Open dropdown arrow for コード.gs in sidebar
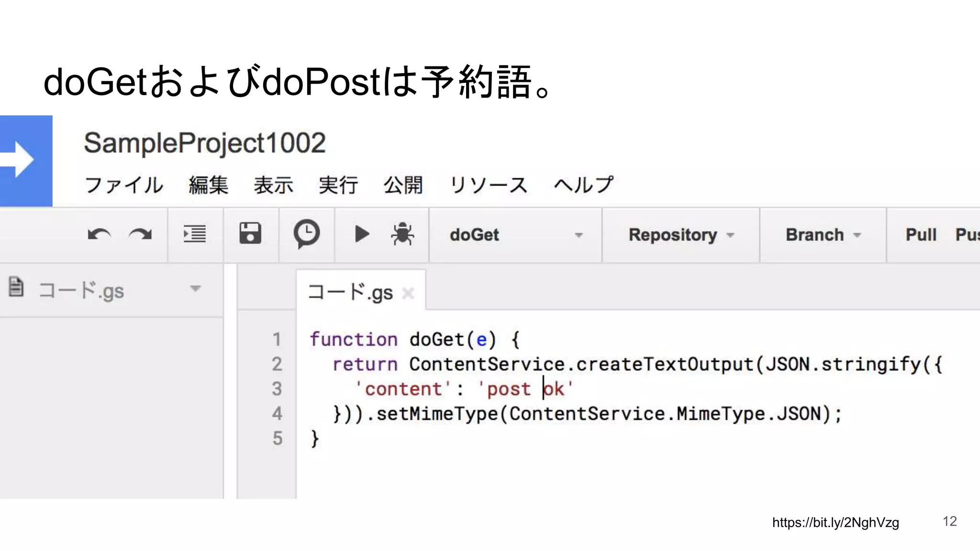 point(195,288)
